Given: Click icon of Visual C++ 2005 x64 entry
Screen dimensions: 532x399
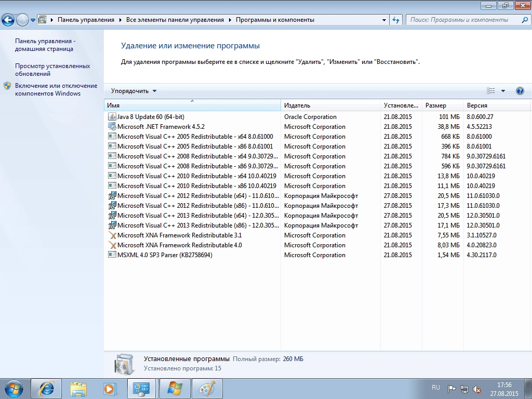Looking at the screenshot, I should (x=112, y=136).
